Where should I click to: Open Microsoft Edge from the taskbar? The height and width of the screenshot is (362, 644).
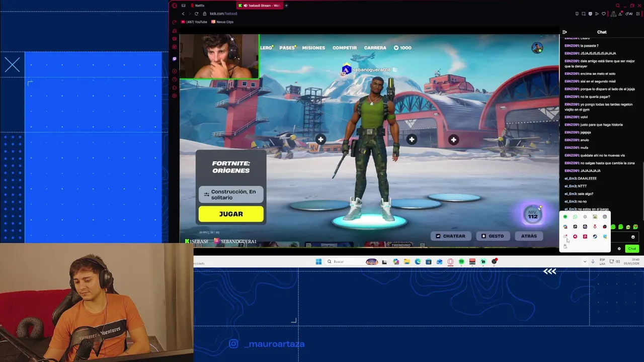[418, 261]
